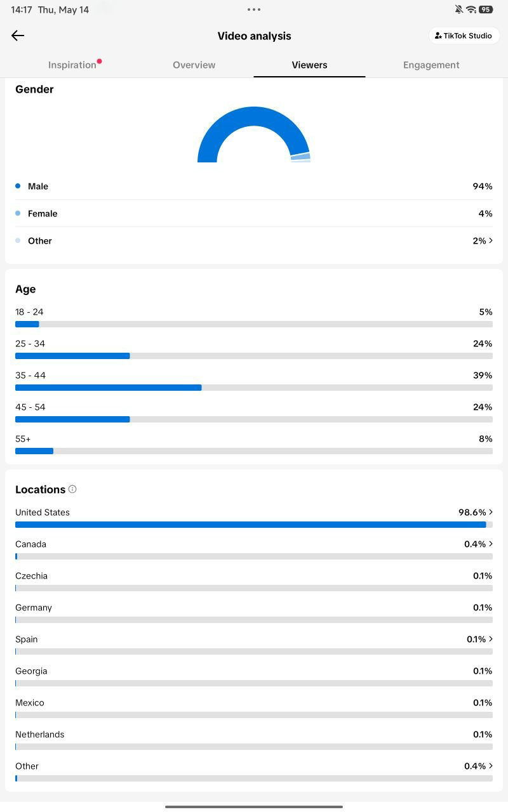Open the Locations info icon
The image size is (508, 812).
coord(72,489)
